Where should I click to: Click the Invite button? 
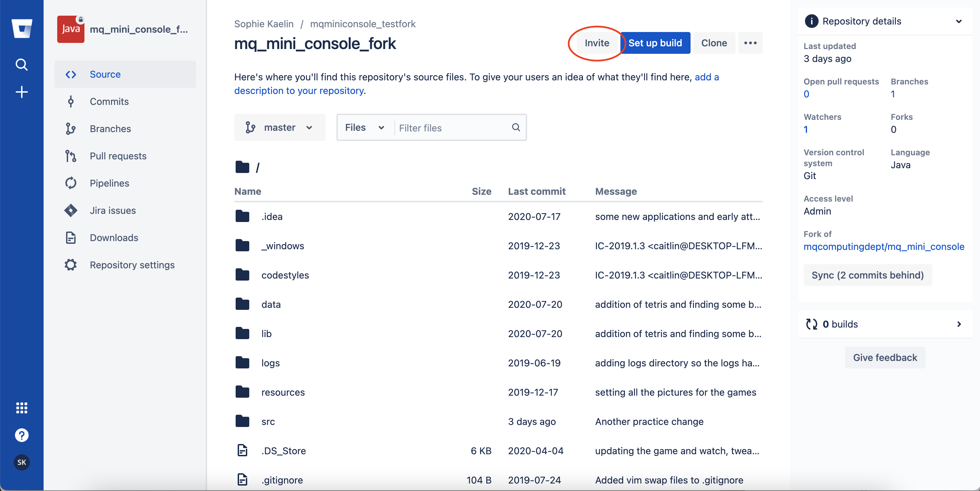pyautogui.click(x=596, y=43)
